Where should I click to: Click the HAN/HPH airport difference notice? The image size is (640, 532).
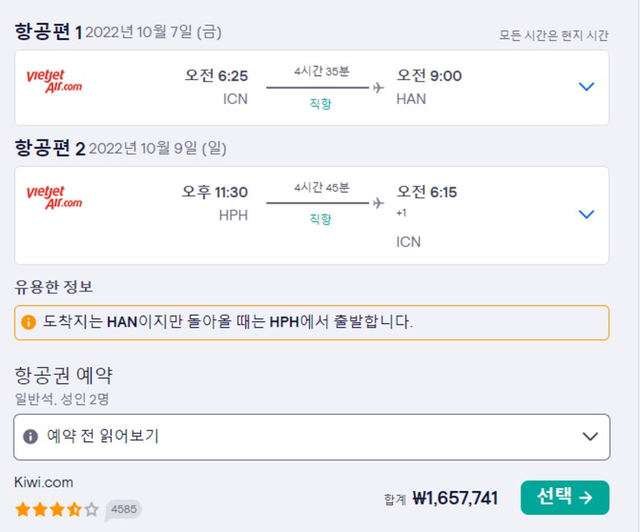(310, 323)
